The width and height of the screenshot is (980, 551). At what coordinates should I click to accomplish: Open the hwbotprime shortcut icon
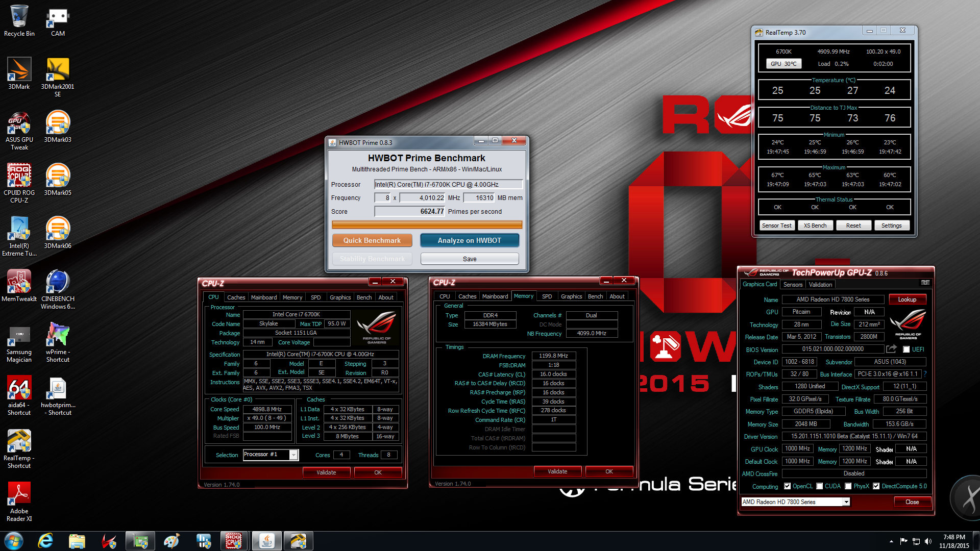(58, 395)
